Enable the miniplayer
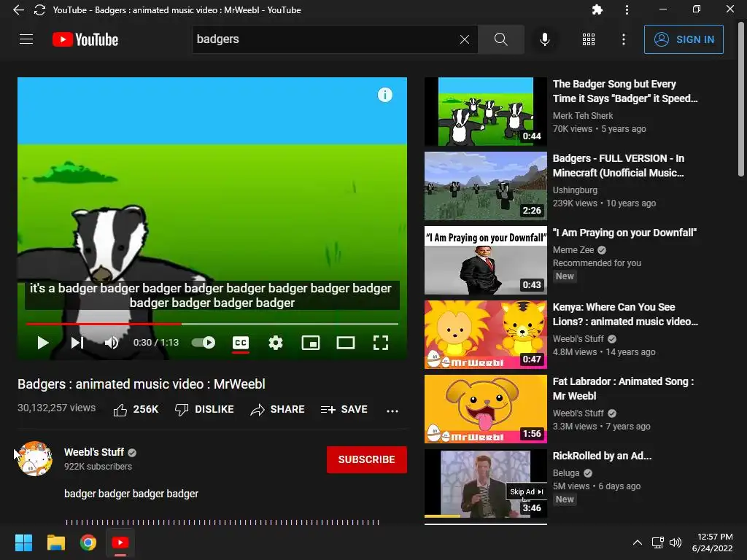 [311, 343]
